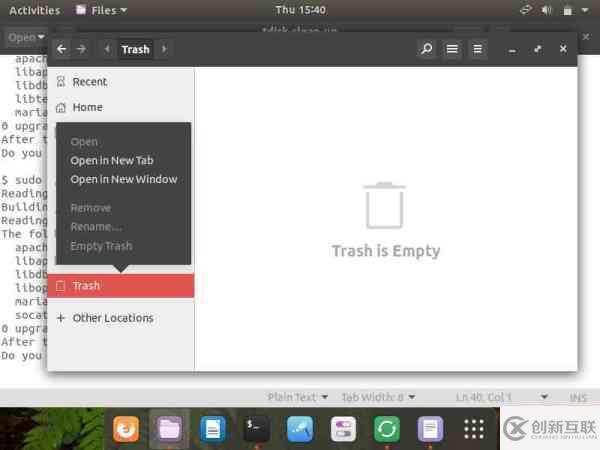Open the blue document writer dock icon
600x450 pixels.
tap(212, 429)
